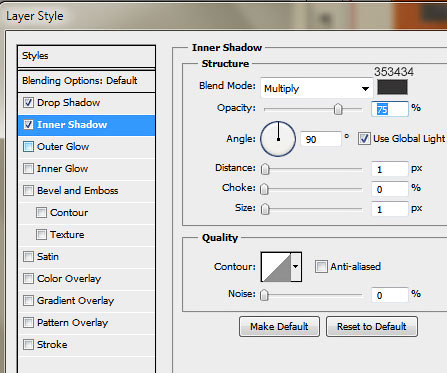Select the Bevel and Emboss label

pos(78,190)
